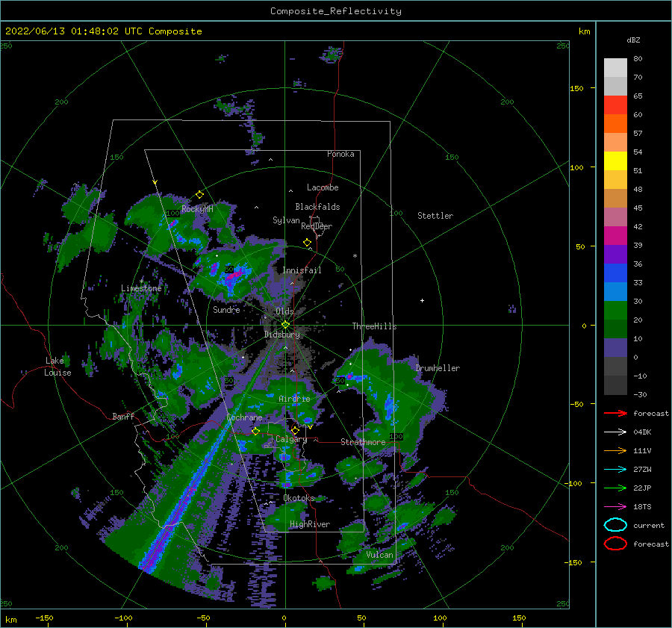
Task: Click the Cochrane city label
Action: pos(244,417)
